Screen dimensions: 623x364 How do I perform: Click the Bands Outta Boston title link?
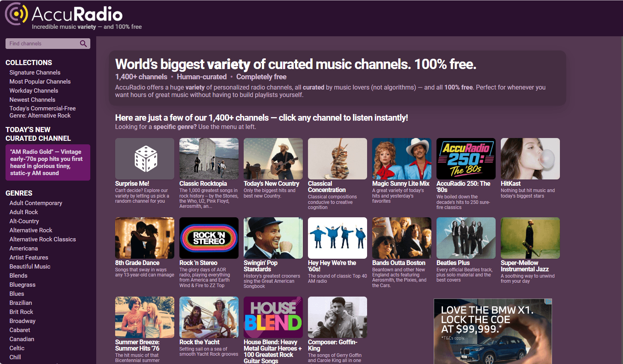399,263
